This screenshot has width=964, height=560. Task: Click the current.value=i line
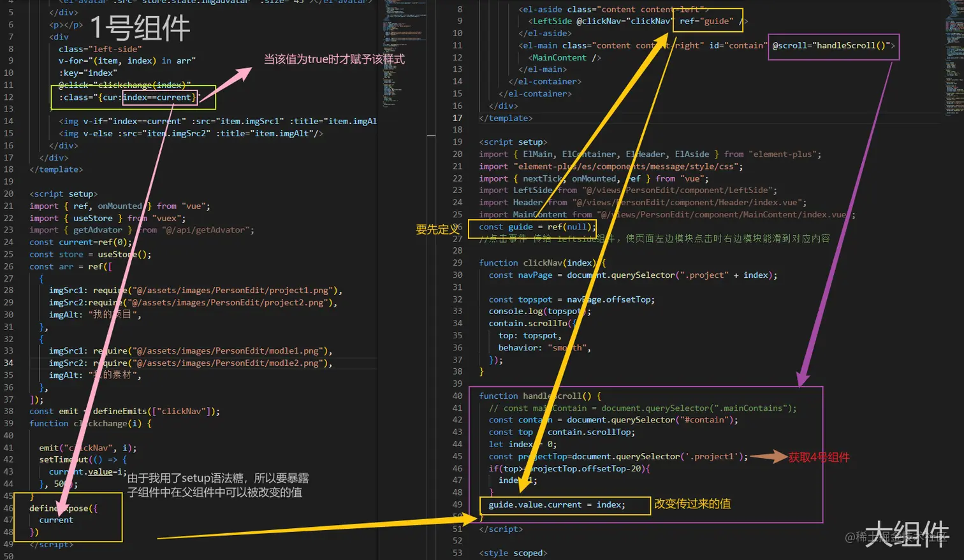coord(88,472)
